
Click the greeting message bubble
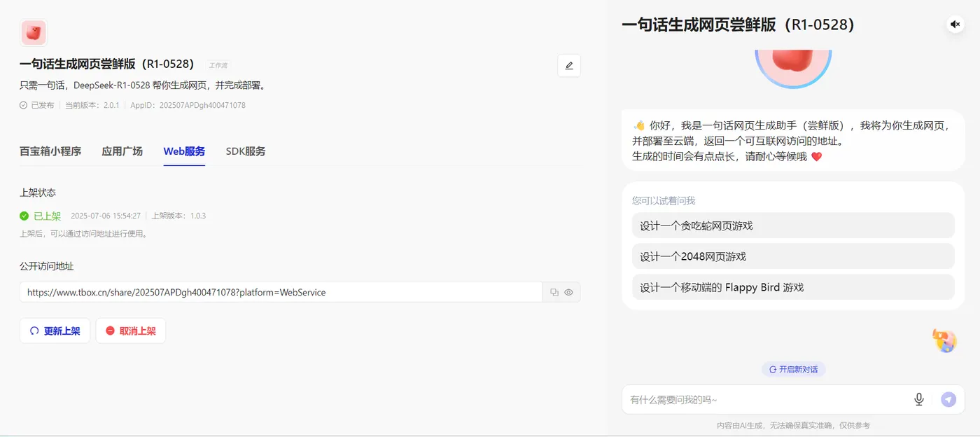pos(793,141)
